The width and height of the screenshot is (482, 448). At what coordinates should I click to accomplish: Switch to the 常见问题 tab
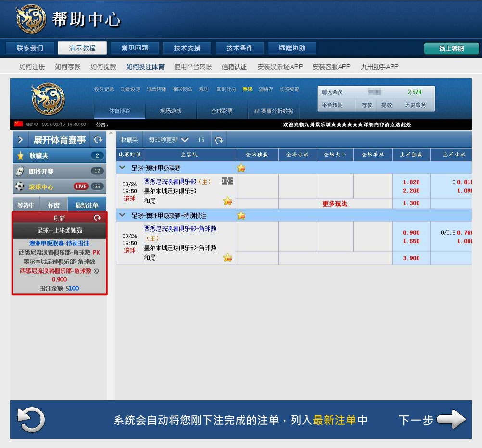tap(135, 48)
